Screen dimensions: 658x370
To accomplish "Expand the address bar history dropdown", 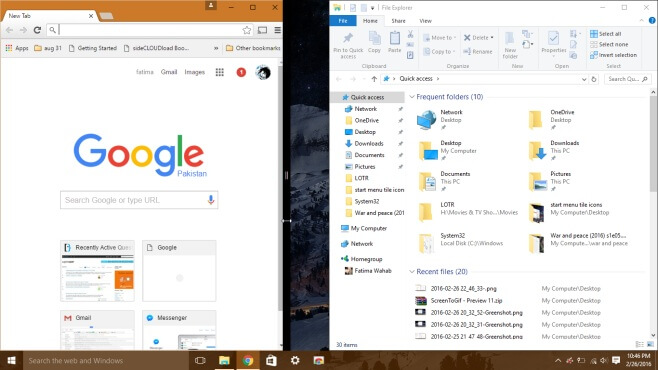I will coord(584,79).
